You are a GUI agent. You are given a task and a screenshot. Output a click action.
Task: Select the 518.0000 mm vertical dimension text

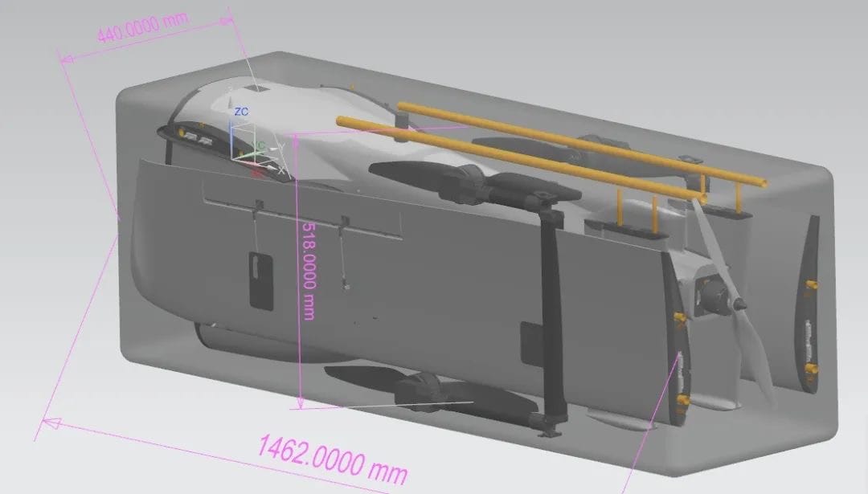point(308,271)
